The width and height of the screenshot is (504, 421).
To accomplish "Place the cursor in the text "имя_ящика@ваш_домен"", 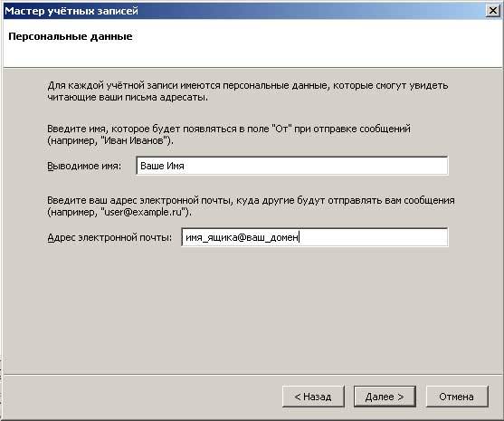I will pyautogui.click(x=242, y=238).
